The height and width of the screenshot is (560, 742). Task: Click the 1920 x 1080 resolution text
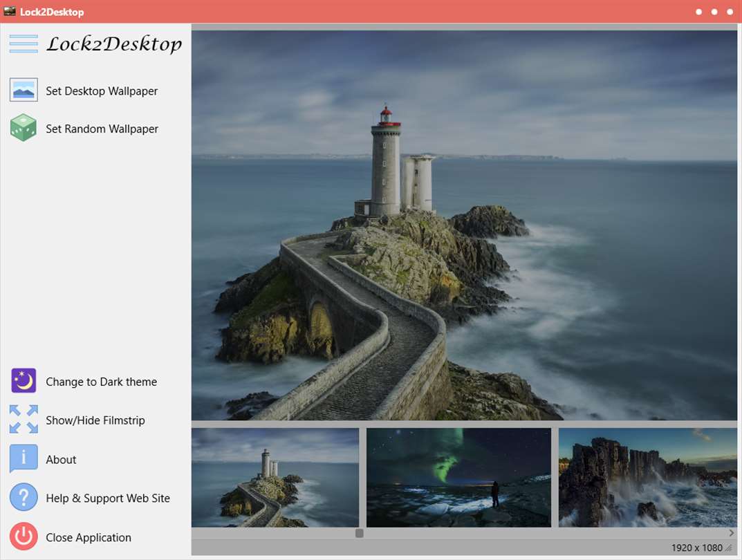tap(696, 548)
